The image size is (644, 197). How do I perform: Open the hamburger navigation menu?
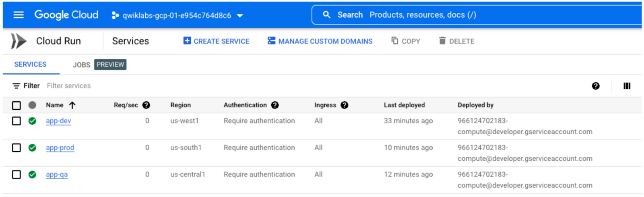pos(19,15)
